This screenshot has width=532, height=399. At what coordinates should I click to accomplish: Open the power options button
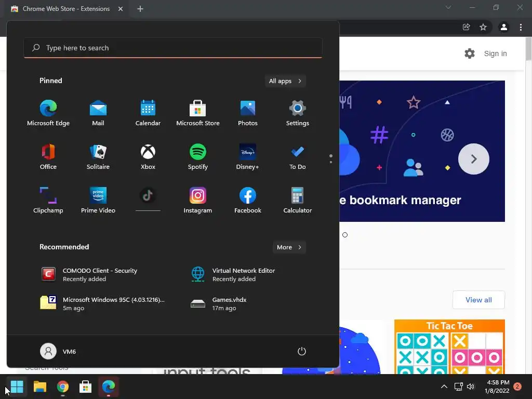[x=302, y=351]
